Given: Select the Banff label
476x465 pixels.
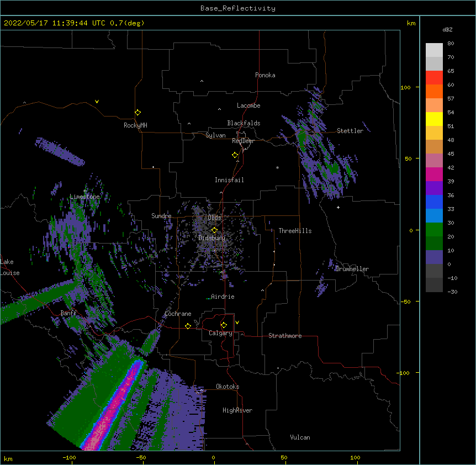Looking at the screenshot, I should click(x=68, y=313).
